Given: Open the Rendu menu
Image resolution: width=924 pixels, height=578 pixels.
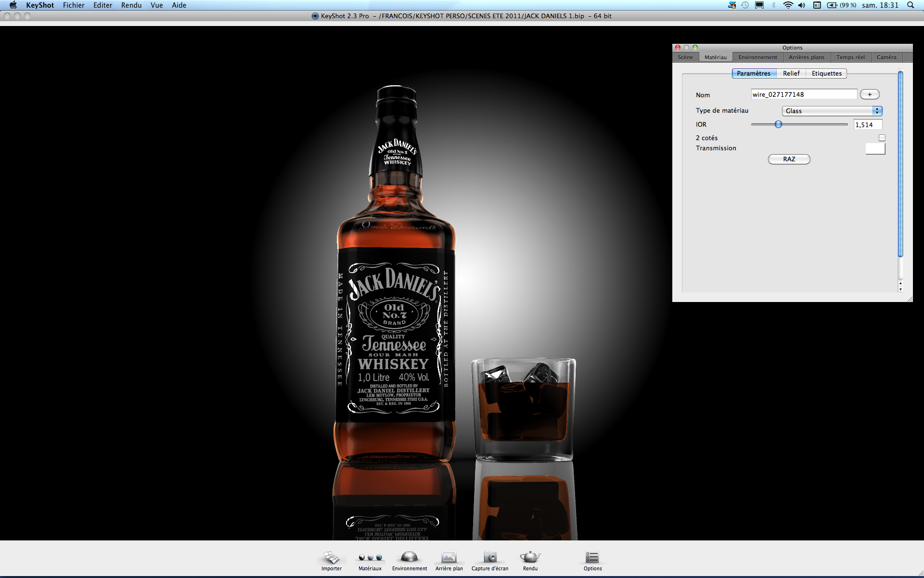Looking at the screenshot, I should 131,5.
